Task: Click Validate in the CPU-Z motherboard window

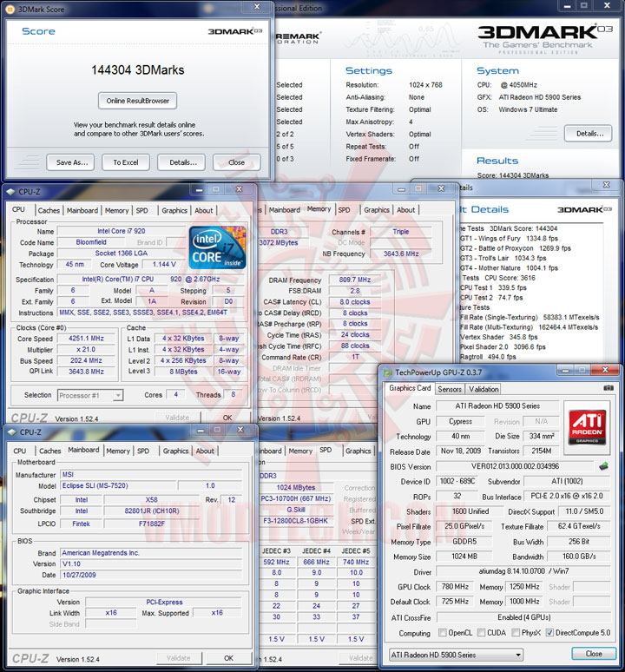Action: coord(178,658)
